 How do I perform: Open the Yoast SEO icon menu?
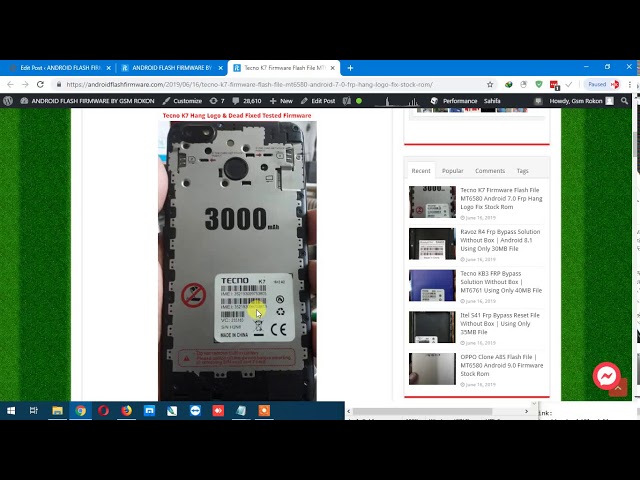(347, 101)
